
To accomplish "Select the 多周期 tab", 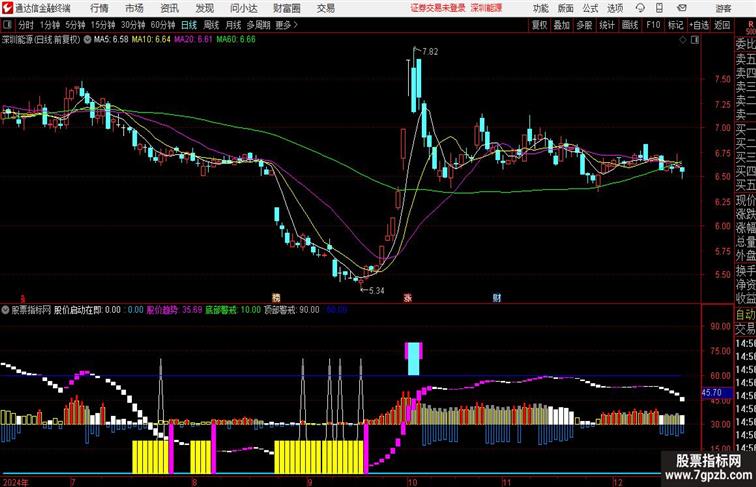I will pyautogui.click(x=258, y=25).
